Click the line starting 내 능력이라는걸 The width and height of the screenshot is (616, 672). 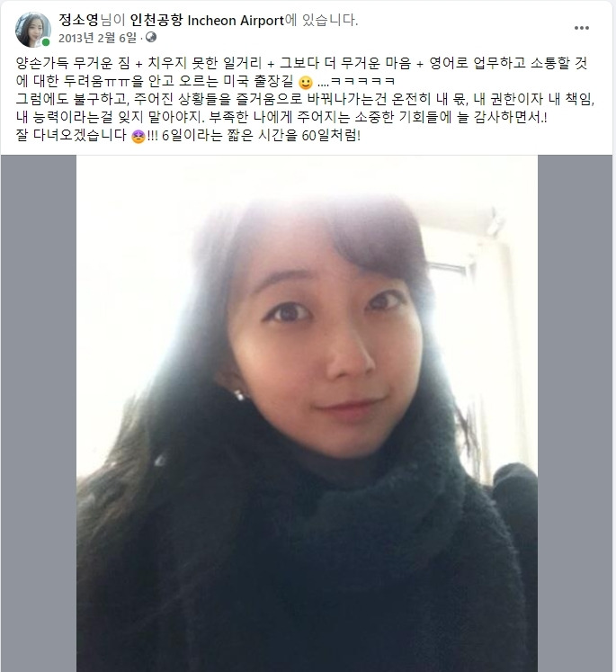tap(281, 118)
